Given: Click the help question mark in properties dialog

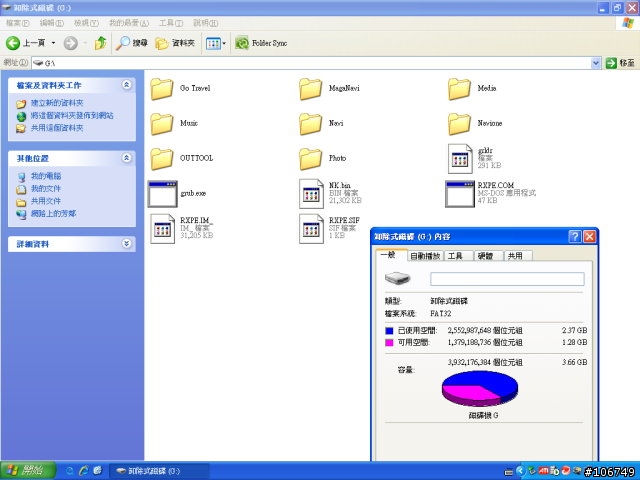Looking at the screenshot, I should click(575, 236).
